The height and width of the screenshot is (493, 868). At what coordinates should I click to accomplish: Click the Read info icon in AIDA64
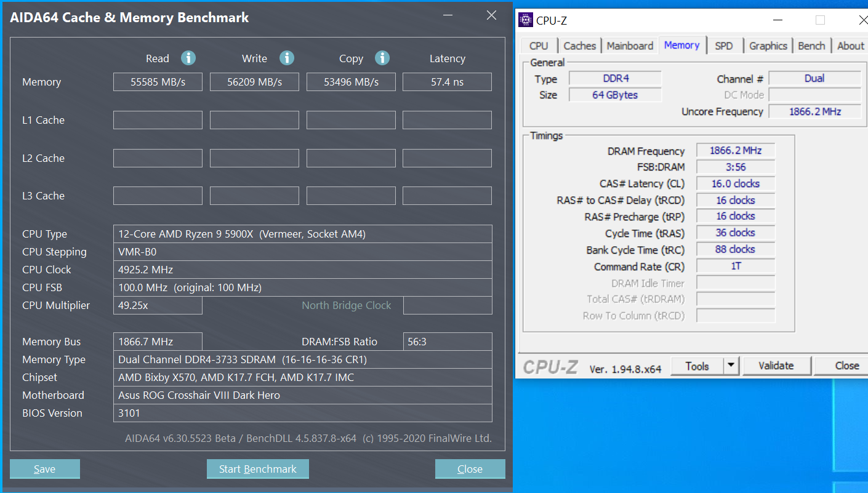tap(188, 58)
